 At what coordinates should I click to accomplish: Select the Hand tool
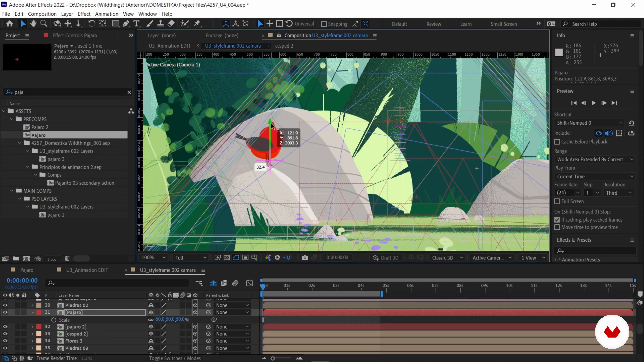(x=33, y=24)
